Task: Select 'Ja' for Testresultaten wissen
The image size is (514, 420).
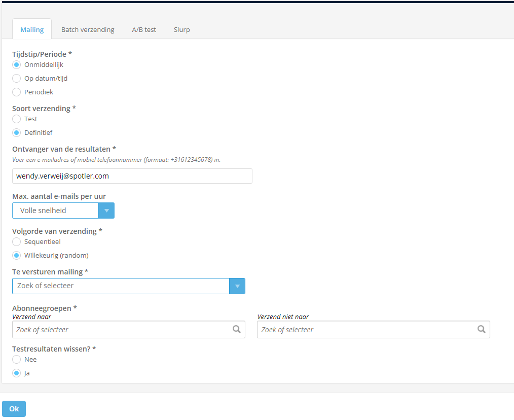Action: (17, 373)
